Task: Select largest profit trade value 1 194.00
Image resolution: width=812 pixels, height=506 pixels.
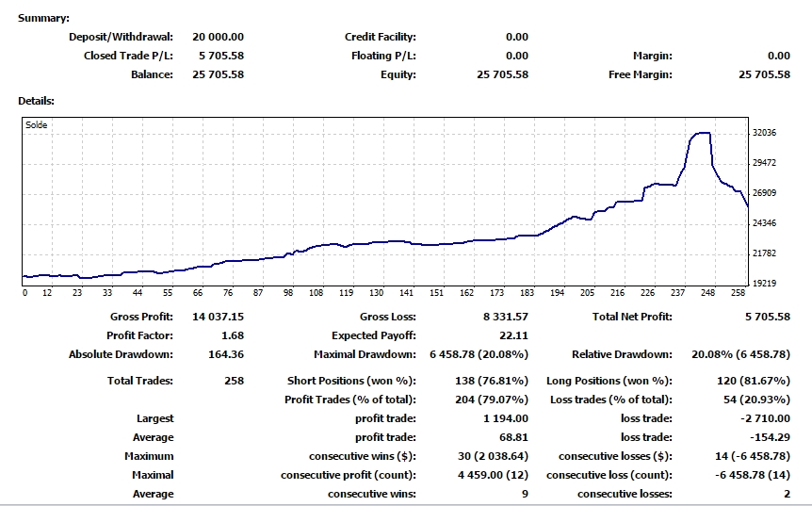Action: (x=506, y=418)
